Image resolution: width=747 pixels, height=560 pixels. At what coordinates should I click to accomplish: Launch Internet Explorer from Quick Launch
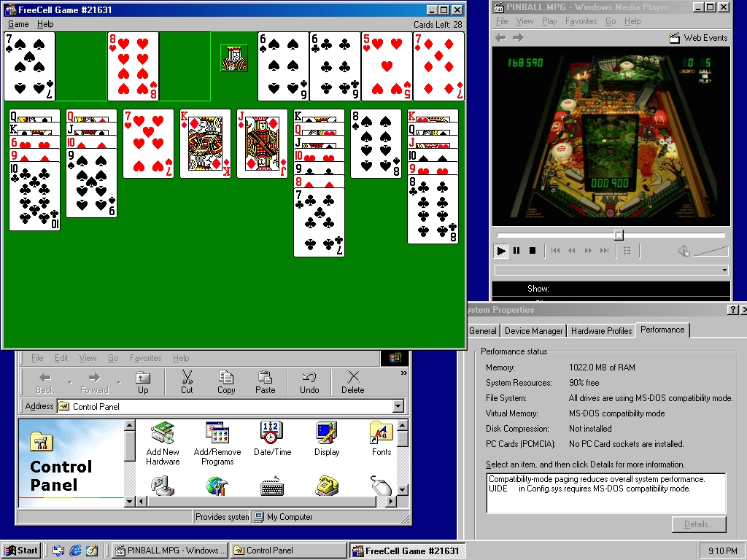point(75,551)
